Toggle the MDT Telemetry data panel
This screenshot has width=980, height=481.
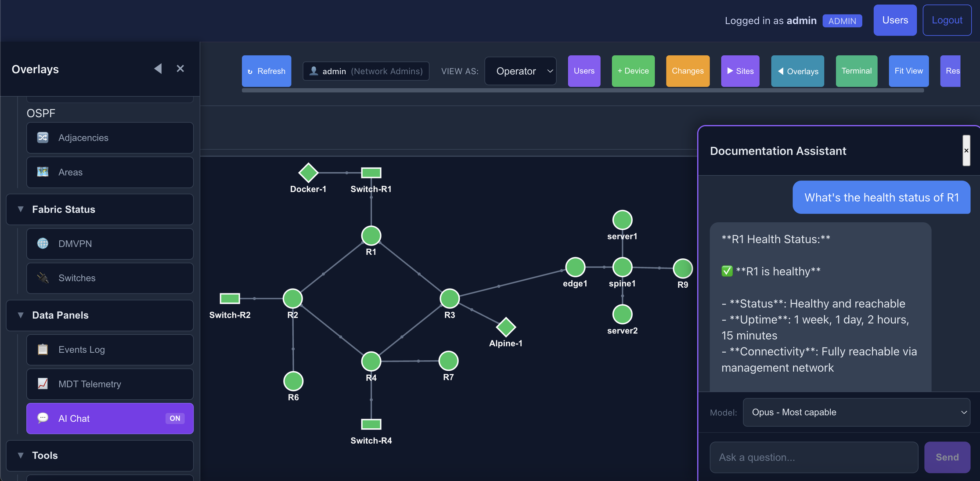point(110,384)
